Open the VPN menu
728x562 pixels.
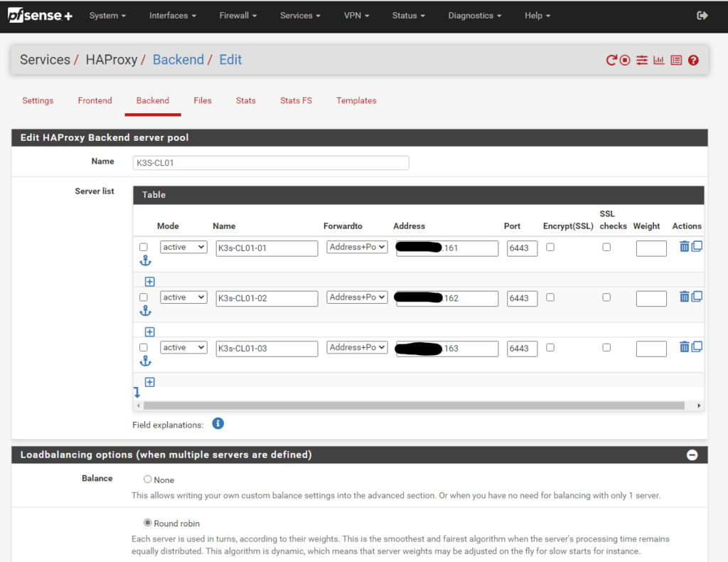tap(357, 16)
